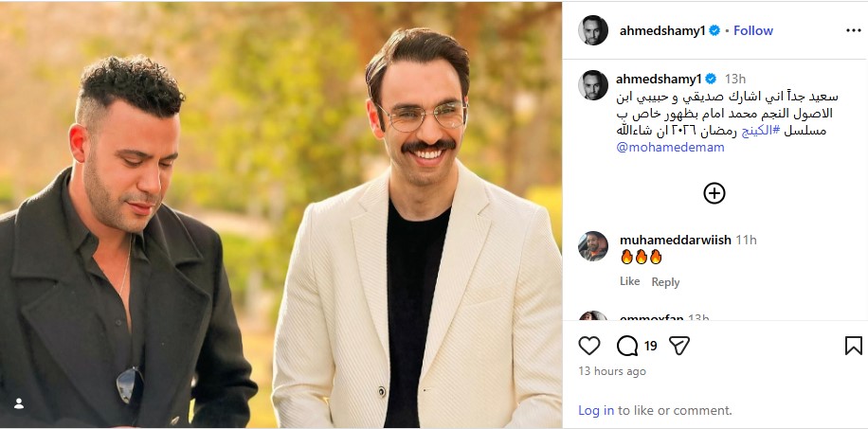Click the 13 hours ago timestamp

[x=612, y=371]
